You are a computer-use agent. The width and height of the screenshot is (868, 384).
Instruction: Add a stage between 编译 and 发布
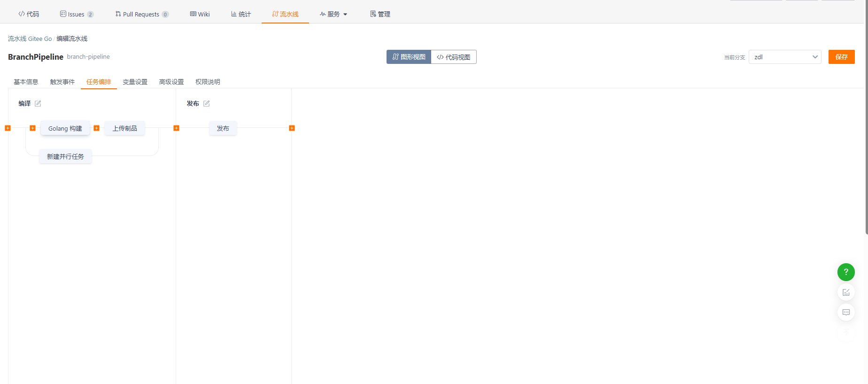(176, 128)
